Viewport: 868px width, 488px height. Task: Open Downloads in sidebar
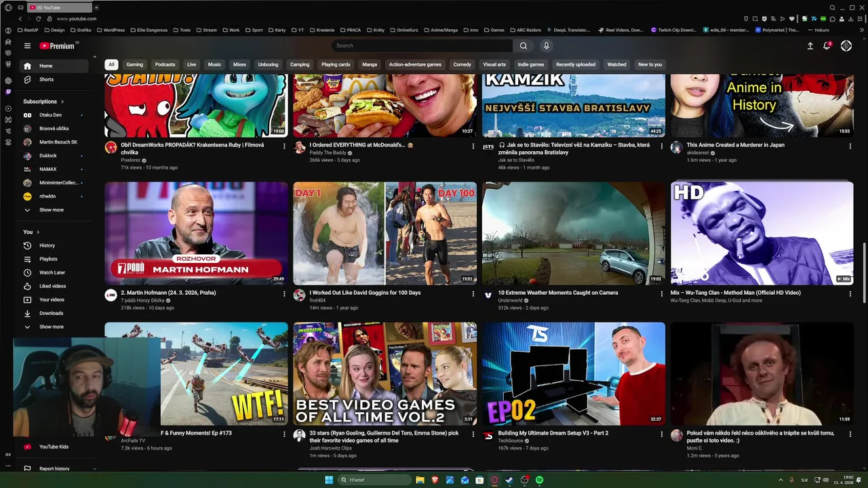click(54, 313)
